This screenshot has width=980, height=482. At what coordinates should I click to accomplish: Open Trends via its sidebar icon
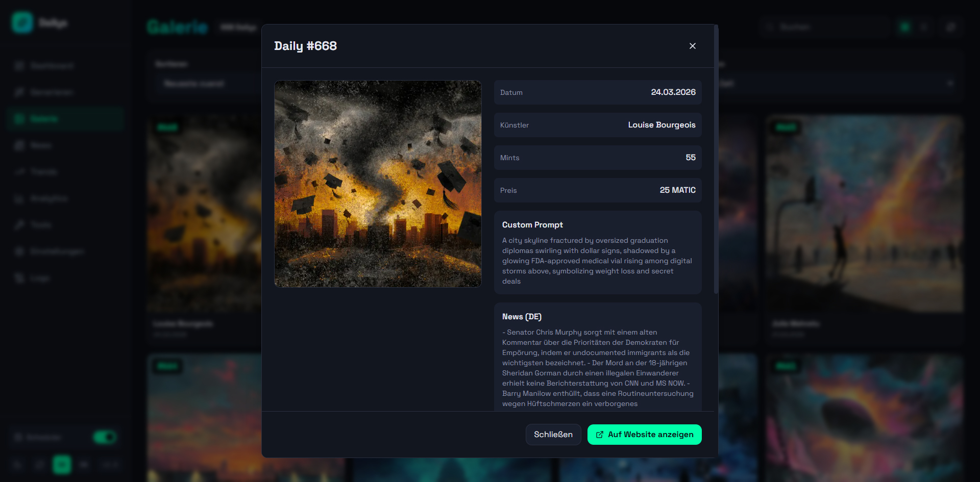point(19,172)
